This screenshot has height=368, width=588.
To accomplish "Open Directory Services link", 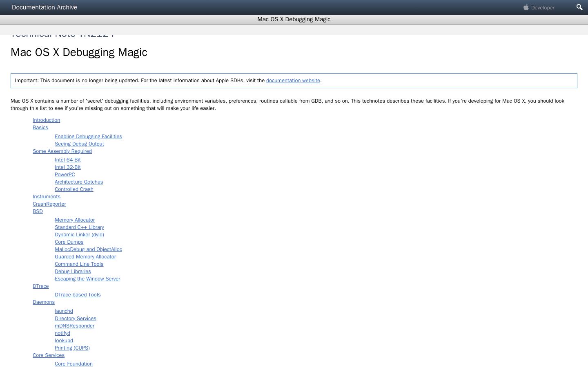I will click(x=76, y=319).
